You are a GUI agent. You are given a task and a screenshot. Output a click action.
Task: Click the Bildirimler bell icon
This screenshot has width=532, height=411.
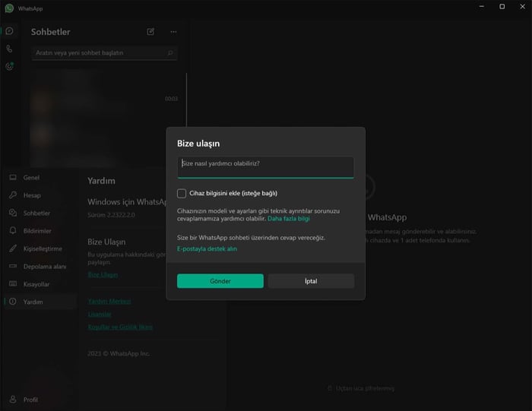pyautogui.click(x=13, y=231)
